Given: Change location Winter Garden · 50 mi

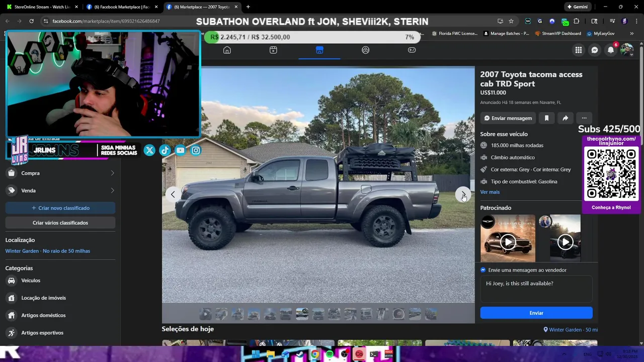Looking at the screenshot, I should [x=571, y=330].
